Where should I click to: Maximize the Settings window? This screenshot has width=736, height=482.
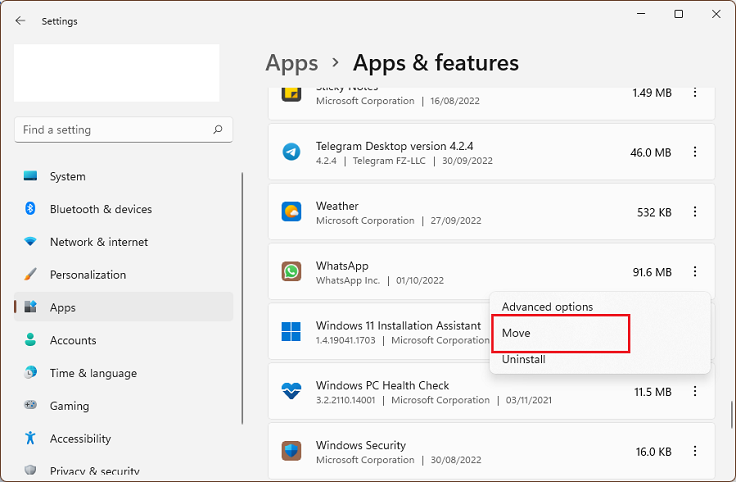coord(678,14)
